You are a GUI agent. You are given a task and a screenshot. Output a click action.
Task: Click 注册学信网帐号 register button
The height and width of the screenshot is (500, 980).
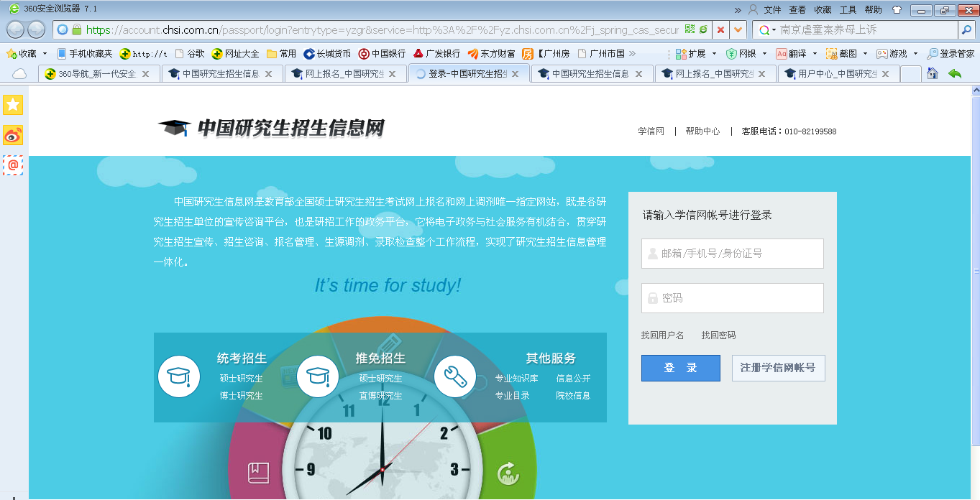click(x=778, y=368)
